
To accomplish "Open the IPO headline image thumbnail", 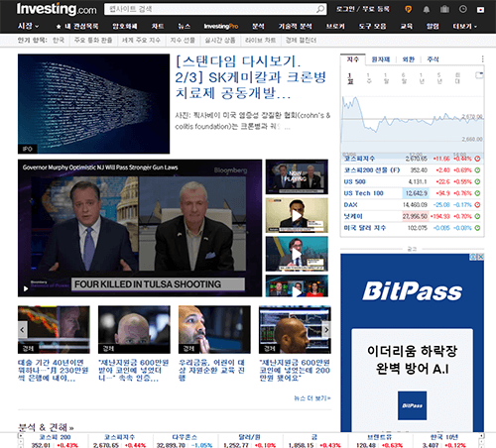I will [93, 104].
